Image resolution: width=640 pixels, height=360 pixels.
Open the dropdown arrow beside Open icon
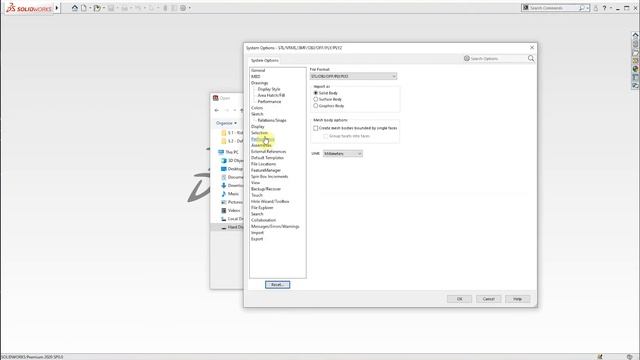[x=104, y=8]
